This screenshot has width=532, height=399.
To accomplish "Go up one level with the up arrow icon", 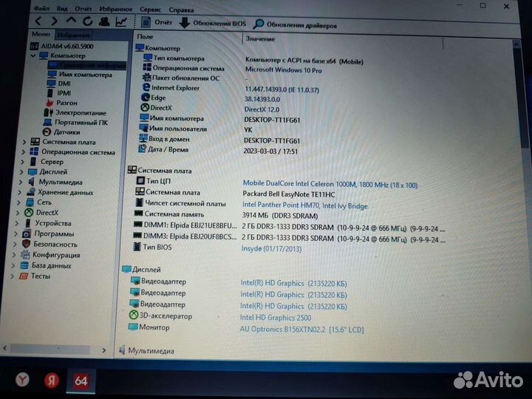I will pyautogui.click(x=71, y=21).
